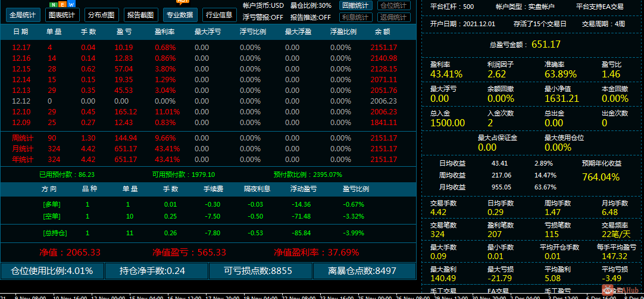Click the 离爆仓点数:8497 box
This screenshot has width=644, height=299.
[364, 270]
